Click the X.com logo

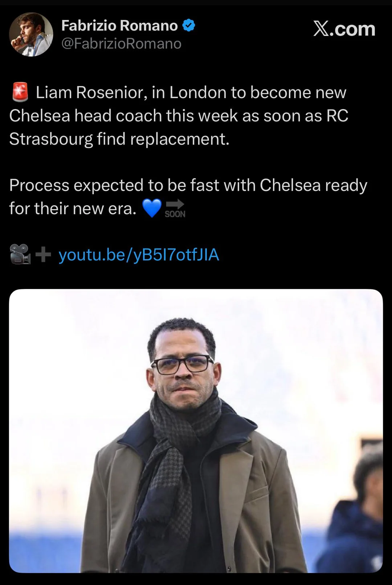point(344,29)
